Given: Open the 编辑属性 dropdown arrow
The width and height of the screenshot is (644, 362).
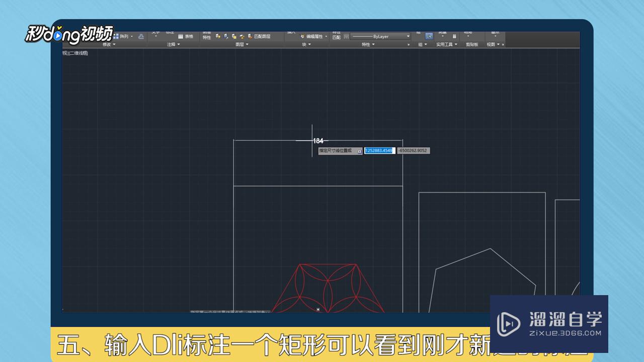Looking at the screenshot, I should [327, 36].
